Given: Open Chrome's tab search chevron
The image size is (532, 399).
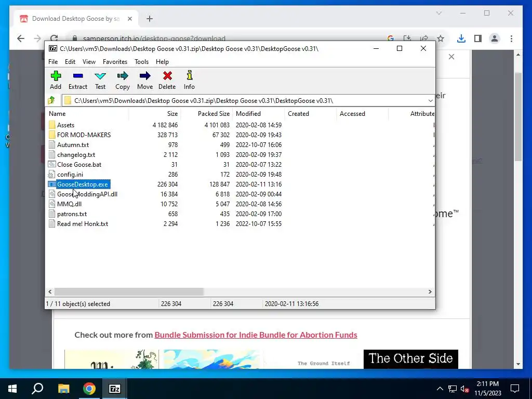Looking at the screenshot, I should [438, 13].
